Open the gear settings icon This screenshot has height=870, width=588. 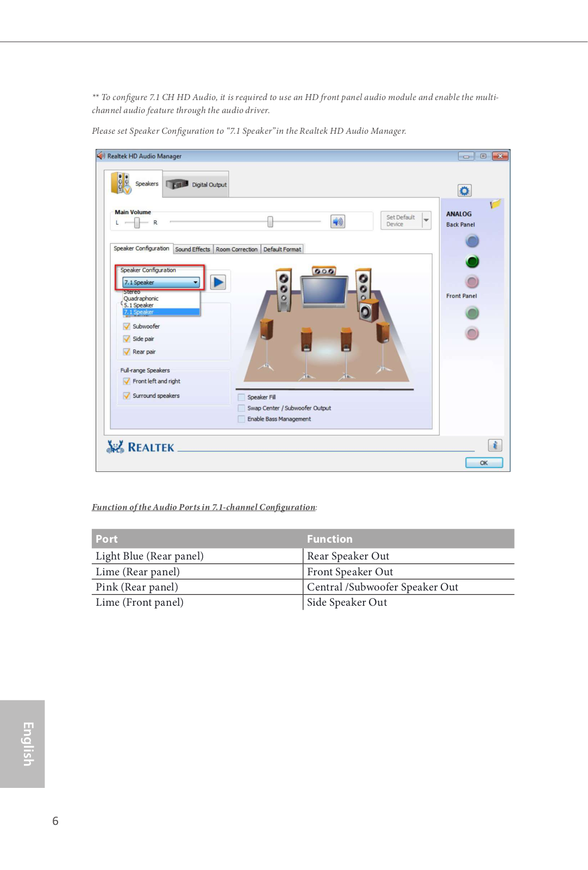464,190
